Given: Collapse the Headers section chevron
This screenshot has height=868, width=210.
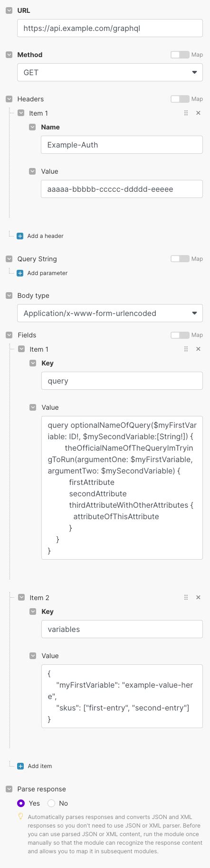Looking at the screenshot, I should [x=9, y=99].
